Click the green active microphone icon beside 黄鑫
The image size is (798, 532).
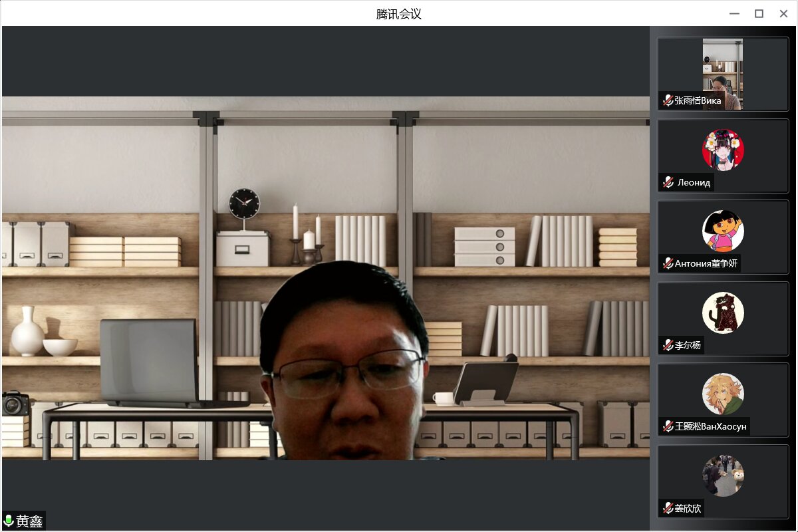click(x=9, y=521)
